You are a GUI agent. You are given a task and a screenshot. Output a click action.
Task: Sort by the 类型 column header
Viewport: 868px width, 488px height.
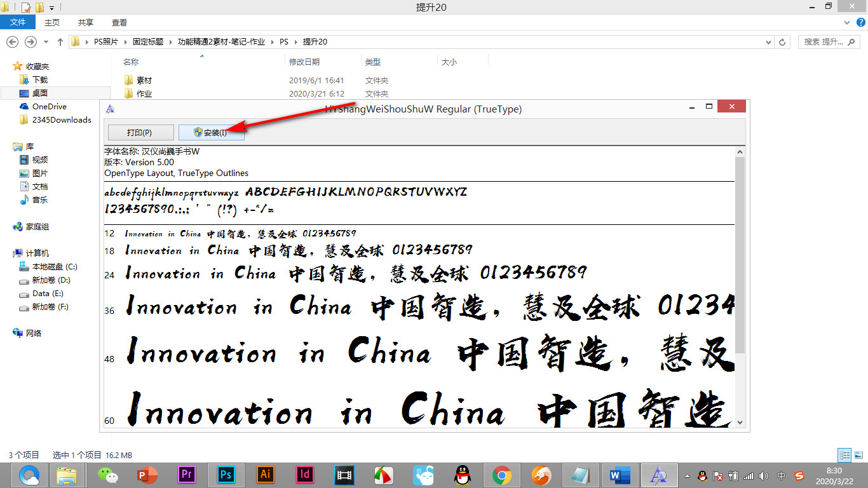coord(372,62)
